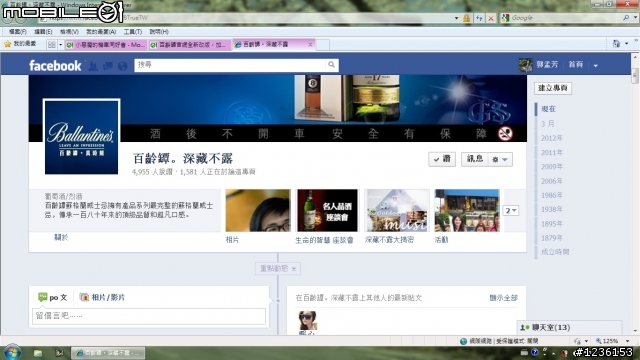Image resolution: width=640 pixels, height=360 pixels.
Task: Open the address bar history dropdown arrow
Action: 456,18
